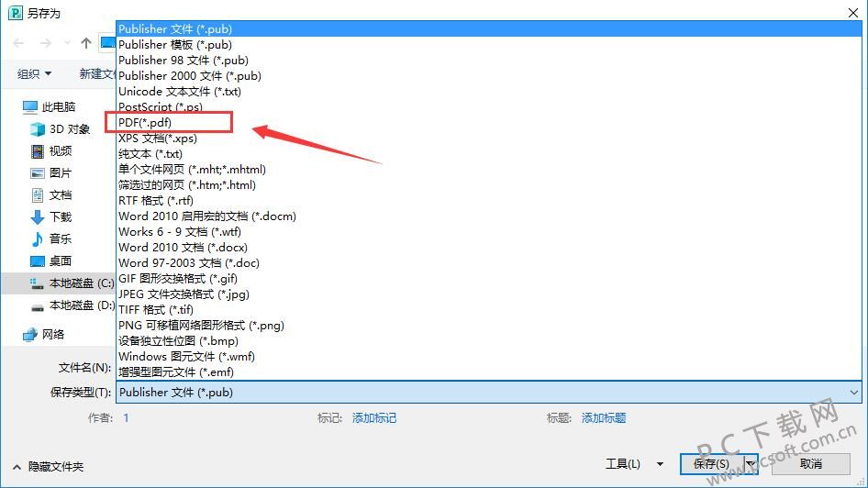This screenshot has width=868, height=488.
Task: Collapse with 隐藏文件夹
Action: pyautogui.click(x=48, y=467)
